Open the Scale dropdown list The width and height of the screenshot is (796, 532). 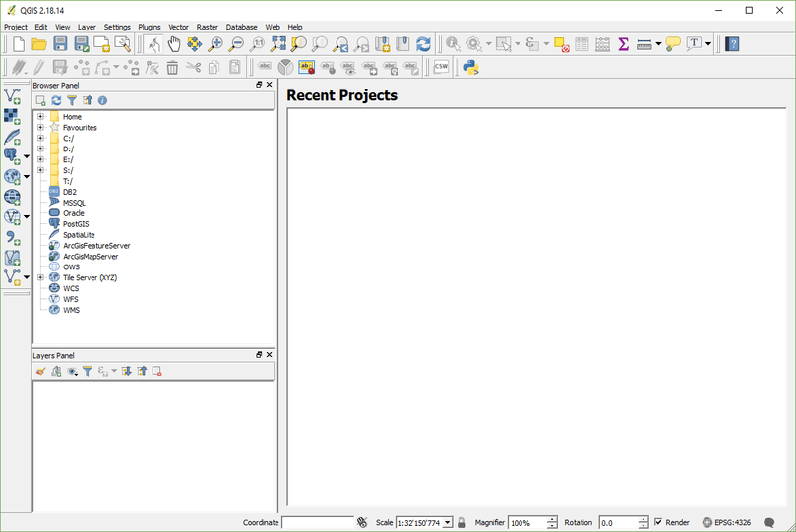click(x=448, y=522)
